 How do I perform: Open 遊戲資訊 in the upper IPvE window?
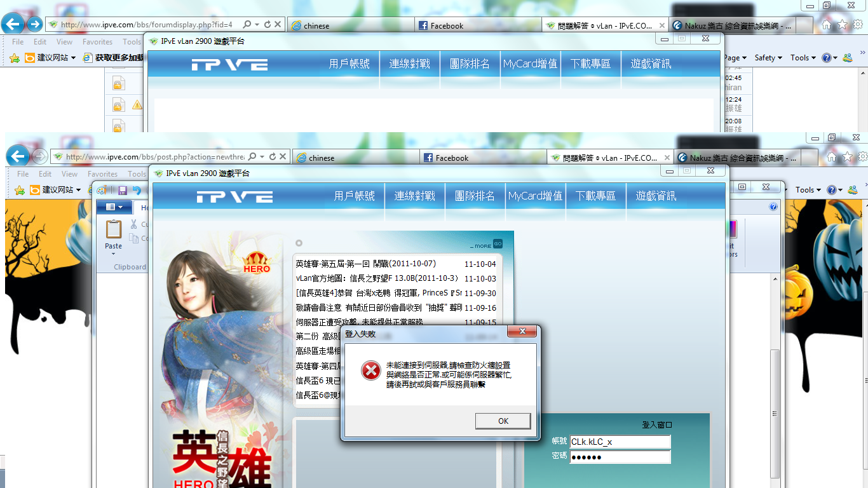pyautogui.click(x=651, y=64)
